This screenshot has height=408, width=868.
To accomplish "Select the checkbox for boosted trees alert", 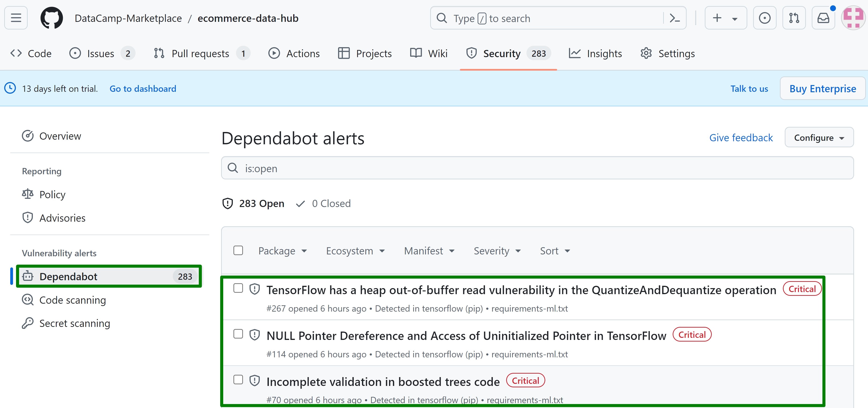I will (x=238, y=380).
